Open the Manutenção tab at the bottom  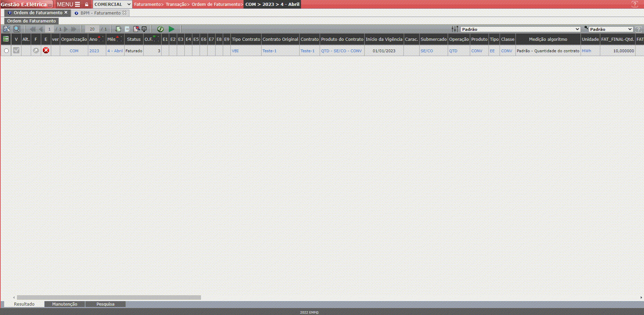65,304
